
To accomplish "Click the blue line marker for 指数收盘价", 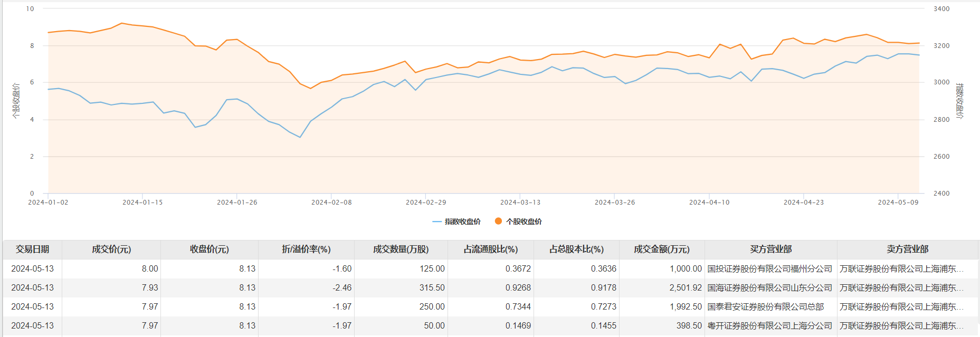I will click(437, 222).
